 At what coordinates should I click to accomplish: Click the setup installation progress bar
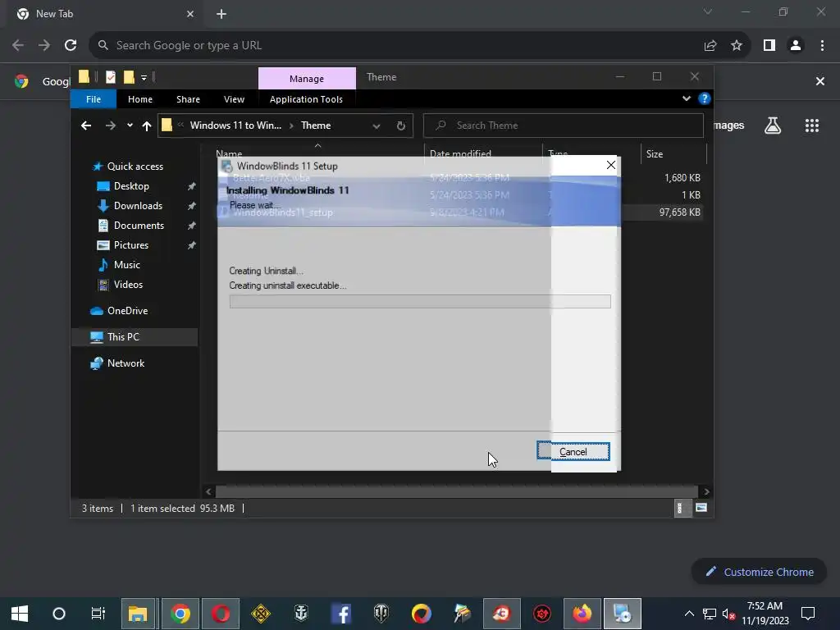[420, 302]
